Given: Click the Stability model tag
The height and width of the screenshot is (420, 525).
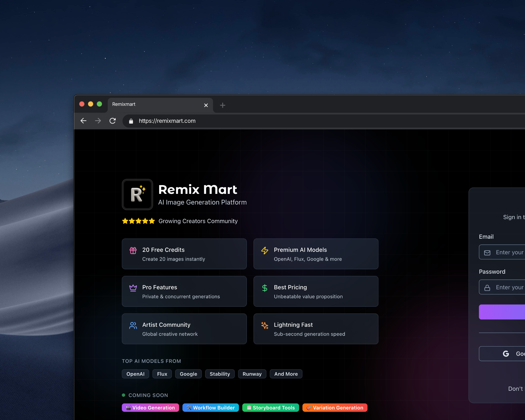Looking at the screenshot, I should coord(220,374).
